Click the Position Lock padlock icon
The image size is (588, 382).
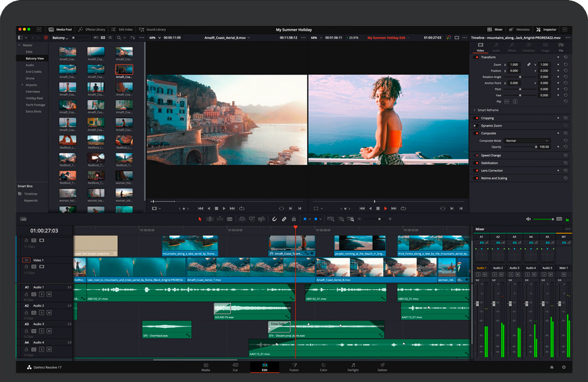(x=294, y=219)
